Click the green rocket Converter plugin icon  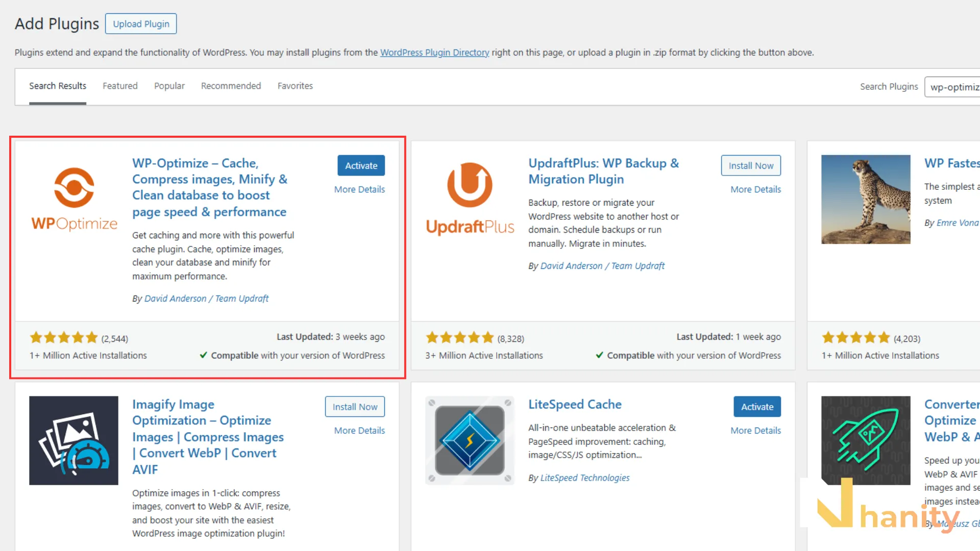(866, 440)
